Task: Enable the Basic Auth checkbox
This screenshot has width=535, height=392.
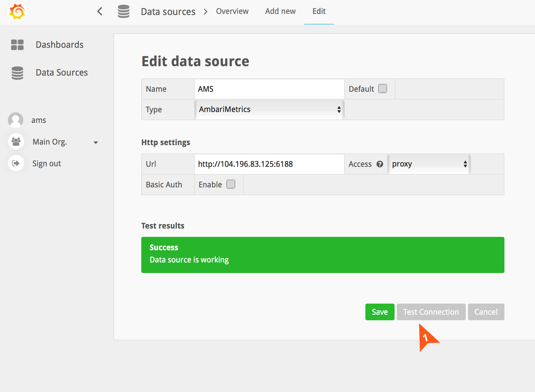Action: click(x=231, y=184)
